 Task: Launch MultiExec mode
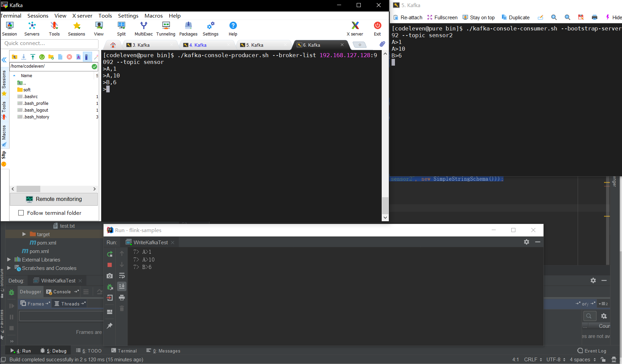143,29
